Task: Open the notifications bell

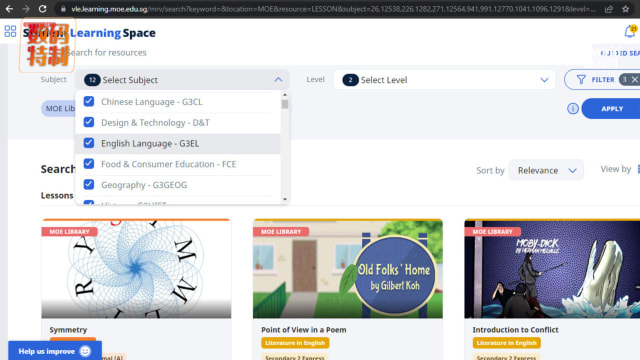Action: pos(630,31)
